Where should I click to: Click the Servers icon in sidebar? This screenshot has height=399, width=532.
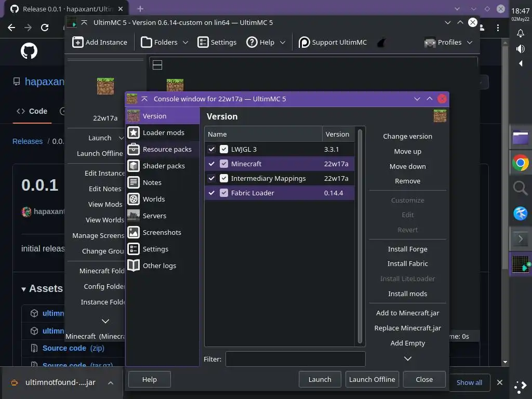click(x=134, y=216)
